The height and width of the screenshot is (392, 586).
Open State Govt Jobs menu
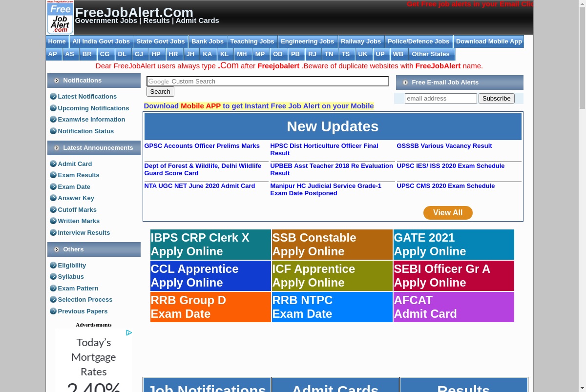click(161, 41)
